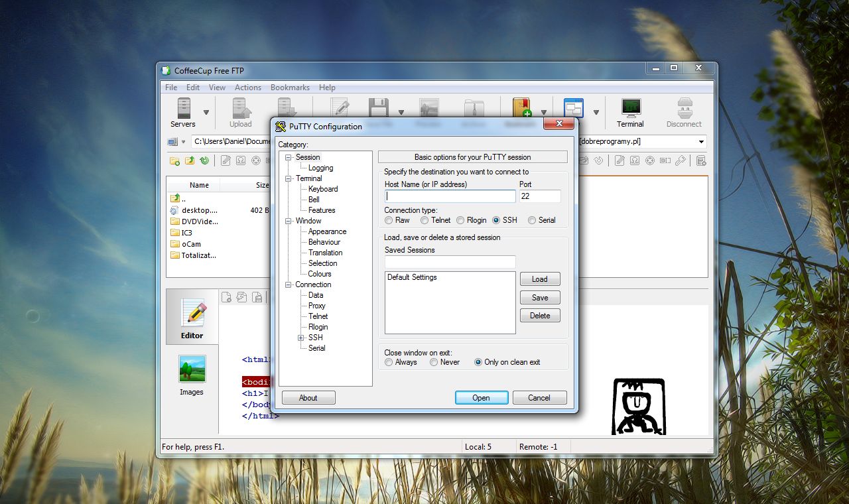
Task: Collapse the Window tree node
Action: point(289,221)
